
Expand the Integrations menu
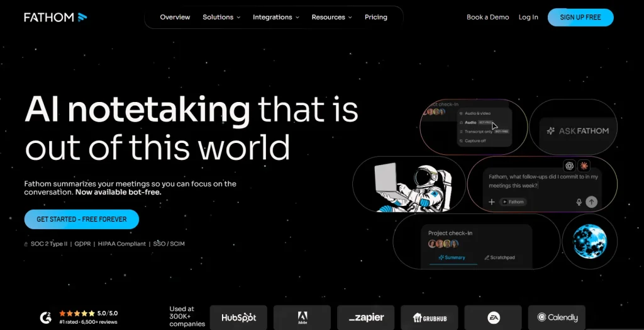pos(276,17)
